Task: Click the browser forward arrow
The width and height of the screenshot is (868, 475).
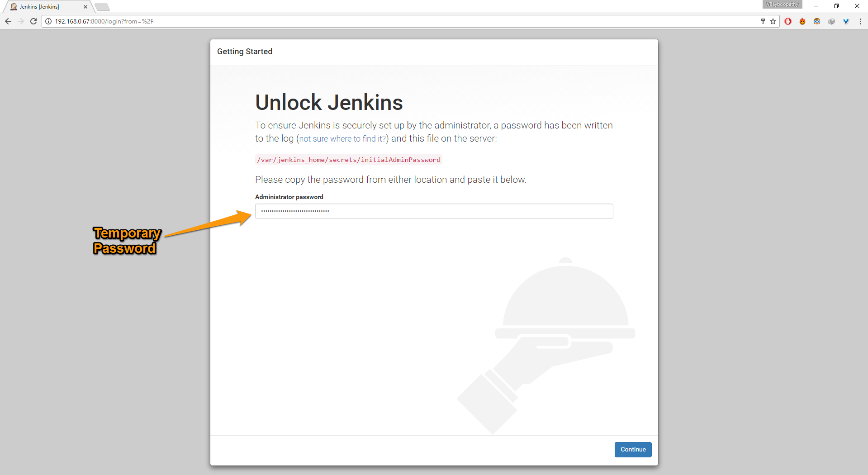Action: click(21, 21)
